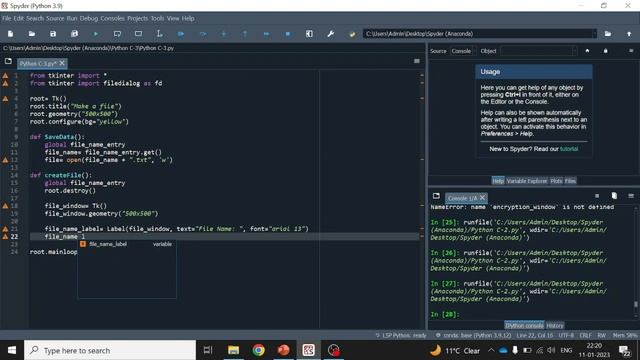Stop debugging with the square icon
Image resolution: width=640 pixels, height=360 pixels.
tap(288, 34)
